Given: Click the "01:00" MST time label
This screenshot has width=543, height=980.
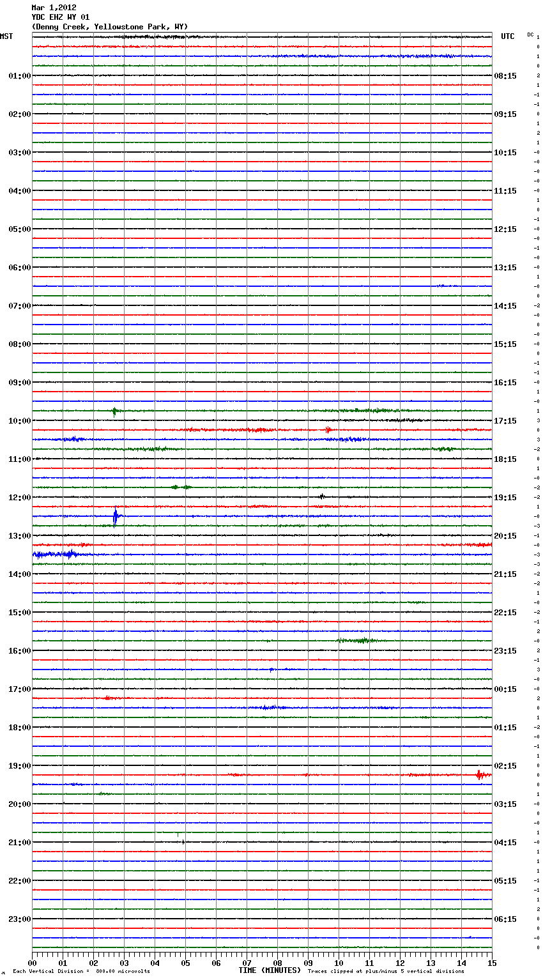Looking at the screenshot, I should (20, 76).
